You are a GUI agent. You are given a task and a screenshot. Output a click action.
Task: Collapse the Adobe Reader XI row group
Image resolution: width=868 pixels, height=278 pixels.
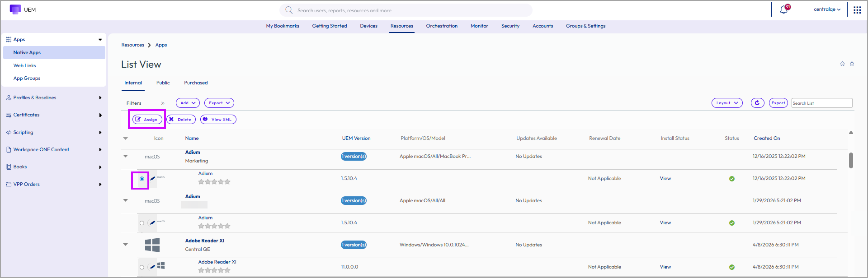coord(126,245)
